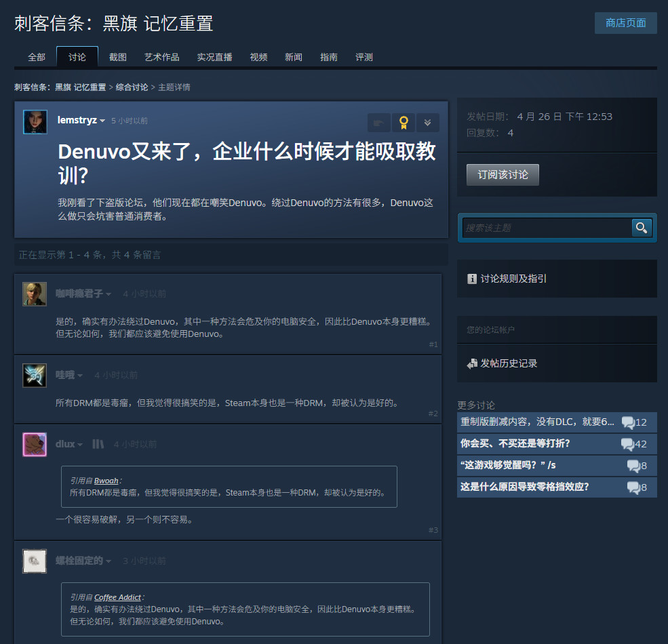Viewport: 668px width, 644px height.
Task: Click the 订阅该讨论 button
Action: click(x=503, y=175)
